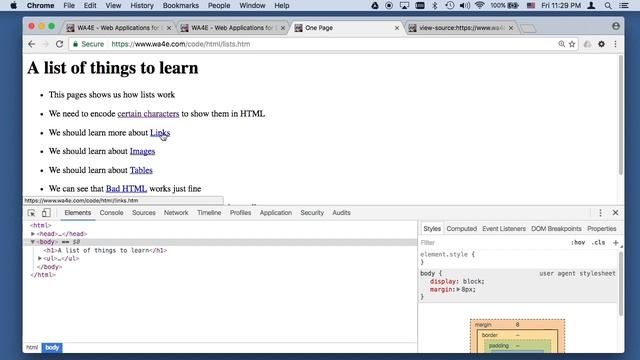
Task: Open the Audits tab
Action: point(341,213)
